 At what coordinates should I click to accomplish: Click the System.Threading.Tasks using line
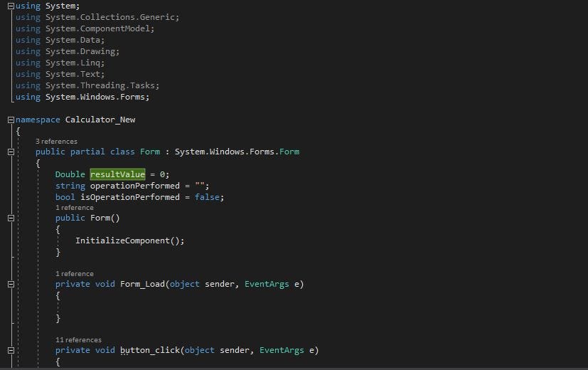point(87,85)
